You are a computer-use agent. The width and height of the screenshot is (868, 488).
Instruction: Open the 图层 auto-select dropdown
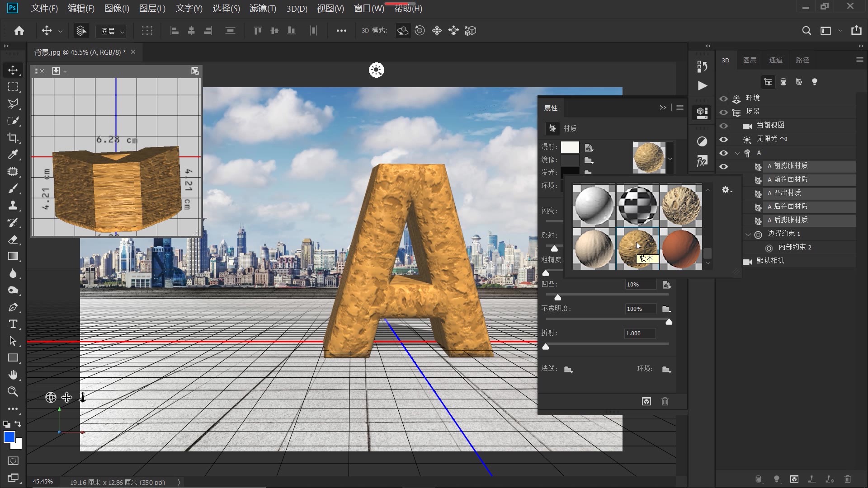coord(111,31)
